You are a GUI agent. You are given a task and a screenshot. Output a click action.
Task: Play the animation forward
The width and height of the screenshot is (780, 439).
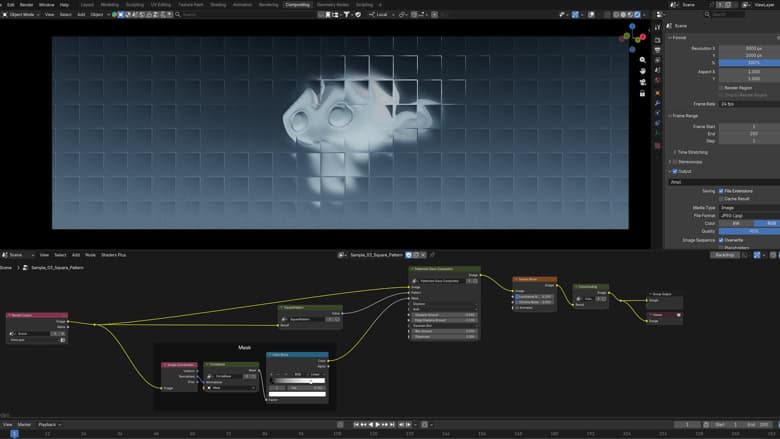[x=378, y=425]
